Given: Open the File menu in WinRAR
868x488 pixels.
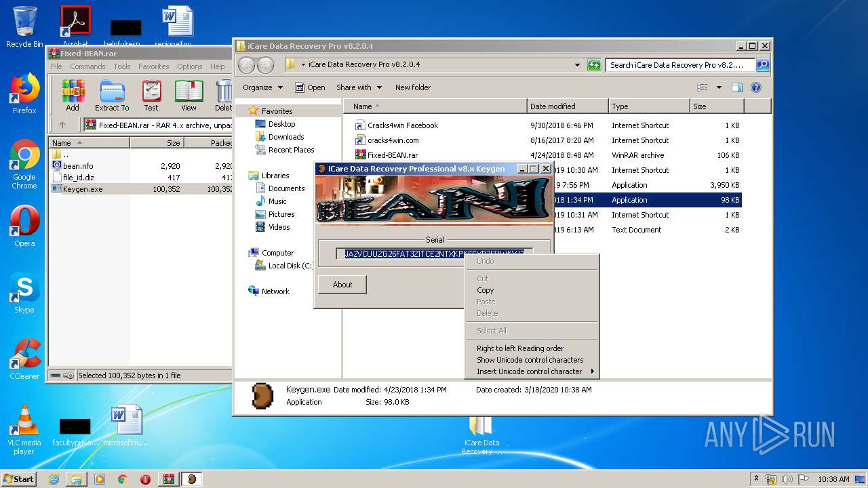Looking at the screenshot, I should pyautogui.click(x=56, y=66).
